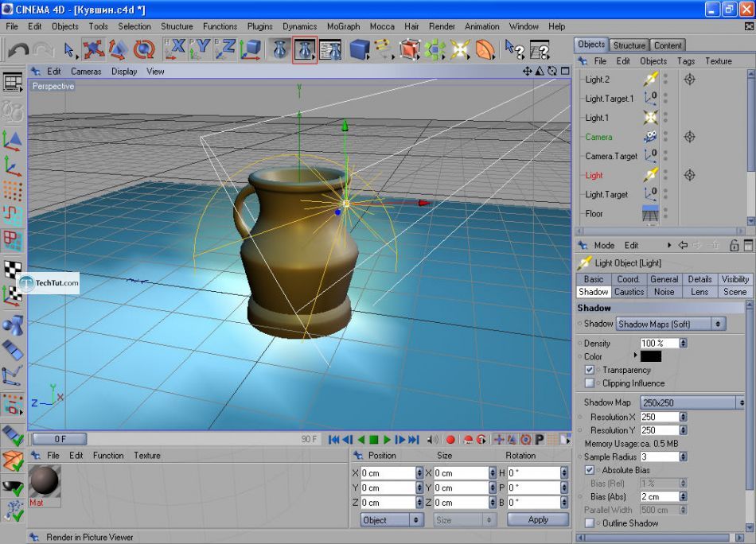Toggle X axis lock
This screenshot has width=756, height=544.
point(175,49)
